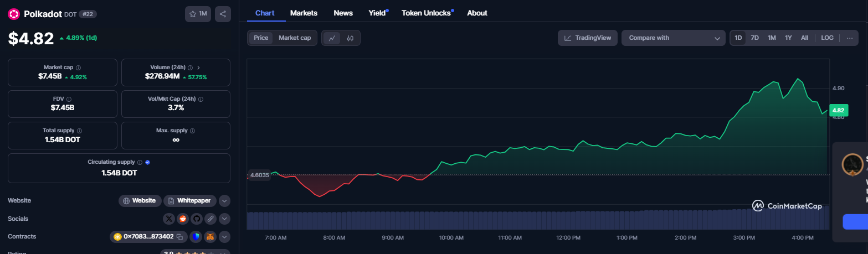Expand the Contracts list chevron
This screenshot has height=254, width=868.
(x=224, y=237)
